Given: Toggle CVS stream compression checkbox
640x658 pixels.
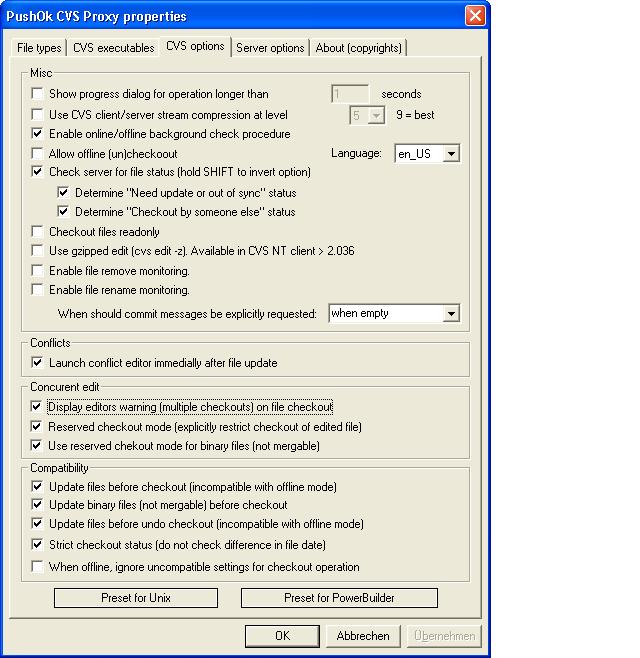Looking at the screenshot, I should (x=38, y=115).
